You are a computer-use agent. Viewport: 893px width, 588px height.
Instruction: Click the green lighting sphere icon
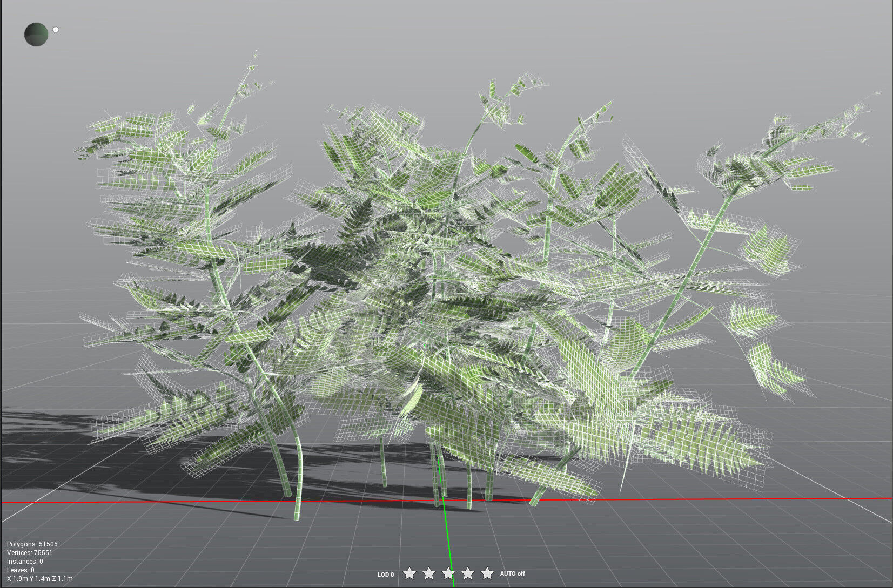coord(36,35)
